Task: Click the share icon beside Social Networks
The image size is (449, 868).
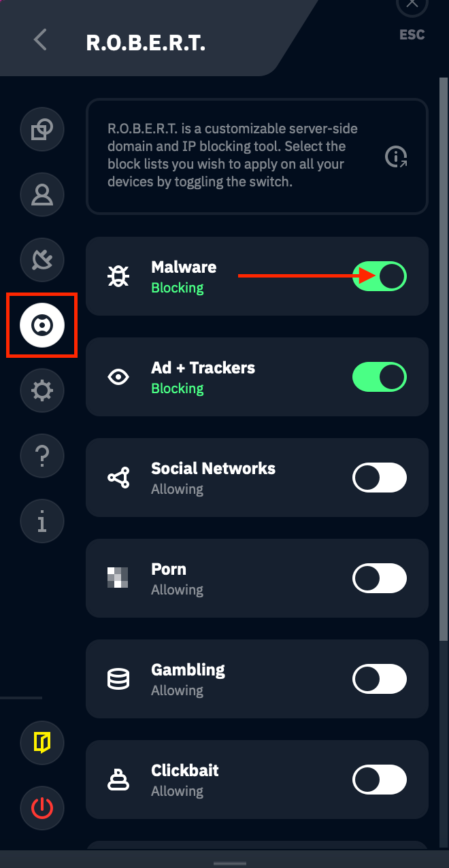Action: click(118, 478)
